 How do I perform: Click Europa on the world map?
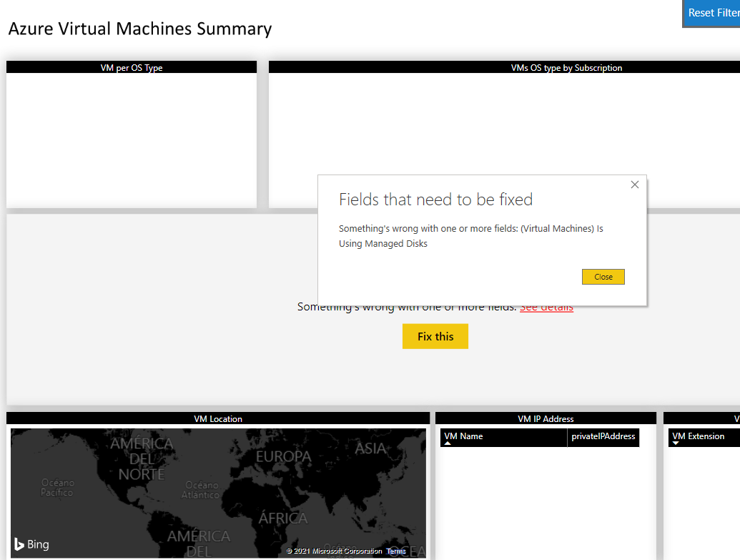284,456
